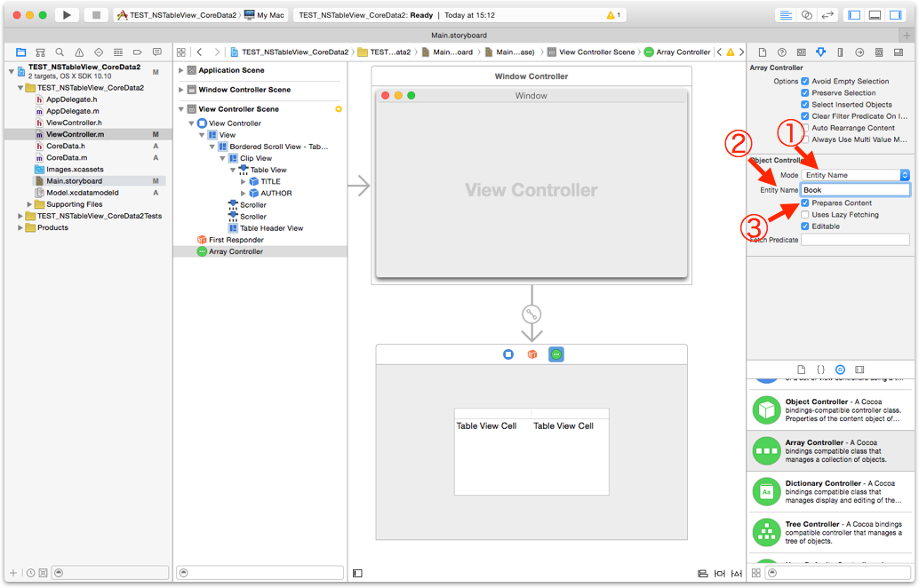Open the Symbol navigator

(x=41, y=52)
